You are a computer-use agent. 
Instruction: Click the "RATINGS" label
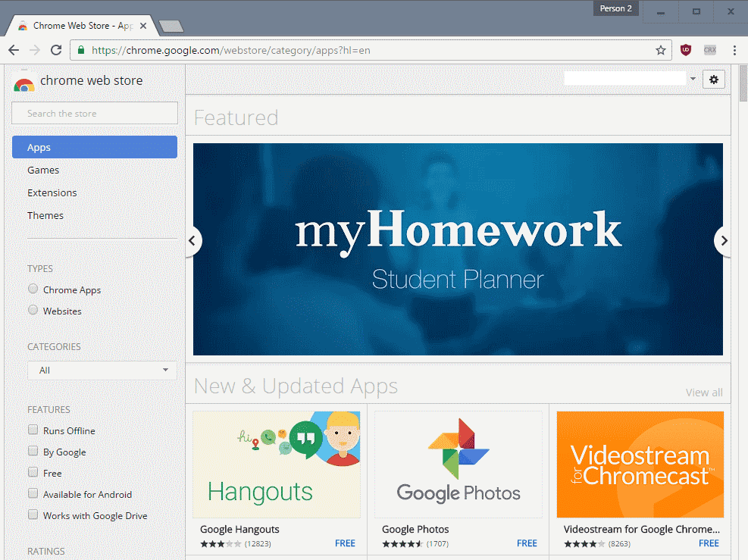tap(45, 551)
